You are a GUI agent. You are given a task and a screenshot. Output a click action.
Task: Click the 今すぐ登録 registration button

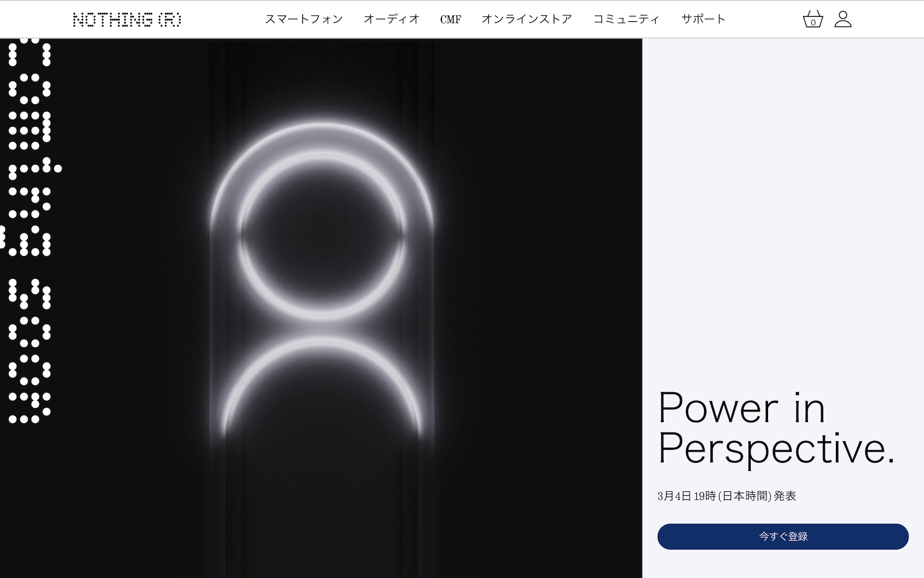pyautogui.click(x=783, y=536)
